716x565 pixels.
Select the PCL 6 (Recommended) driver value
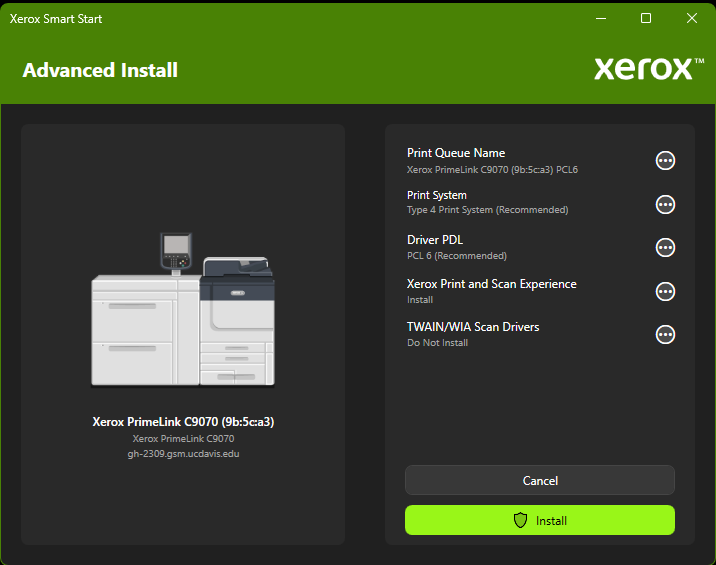[x=456, y=256]
